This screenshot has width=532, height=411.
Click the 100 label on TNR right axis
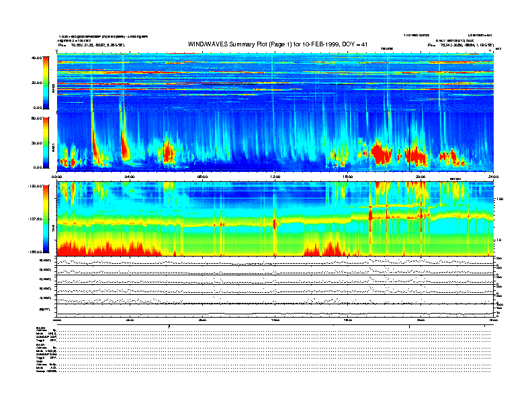pyautogui.click(x=500, y=199)
